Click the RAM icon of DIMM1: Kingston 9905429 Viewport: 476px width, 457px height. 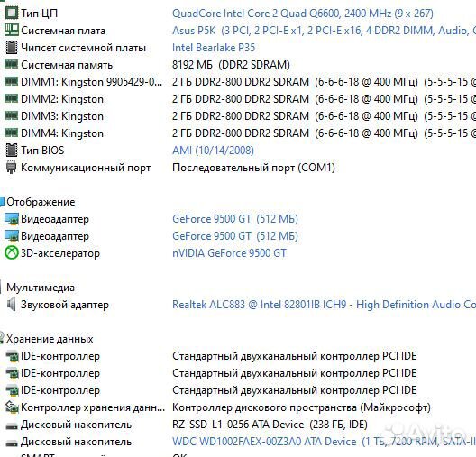(x=11, y=81)
